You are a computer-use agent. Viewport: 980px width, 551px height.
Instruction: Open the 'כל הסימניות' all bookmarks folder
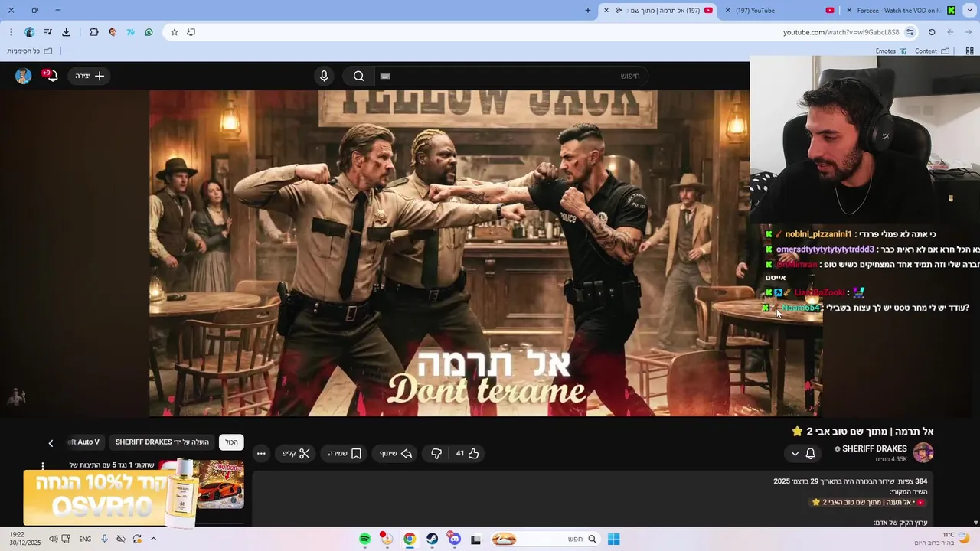(x=30, y=51)
